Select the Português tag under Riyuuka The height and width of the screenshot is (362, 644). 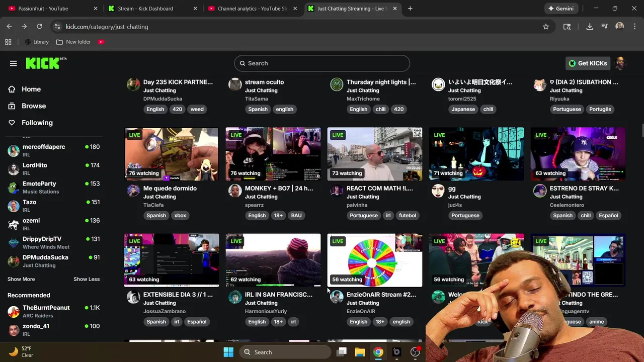pos(600,109)
